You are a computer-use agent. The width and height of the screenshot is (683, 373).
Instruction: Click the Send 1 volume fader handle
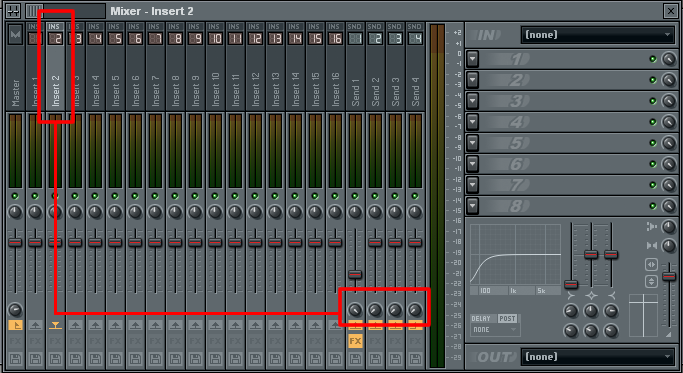(355, 275)
